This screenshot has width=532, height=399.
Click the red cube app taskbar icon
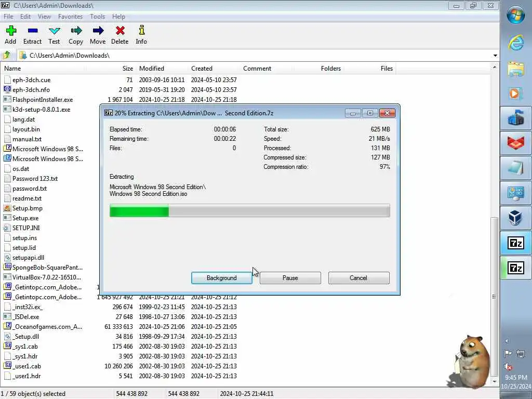coord(516,142)
